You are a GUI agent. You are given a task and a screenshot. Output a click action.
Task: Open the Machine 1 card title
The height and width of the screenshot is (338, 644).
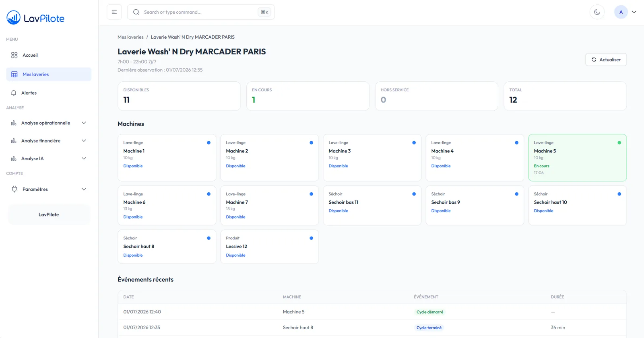(134, 151)
